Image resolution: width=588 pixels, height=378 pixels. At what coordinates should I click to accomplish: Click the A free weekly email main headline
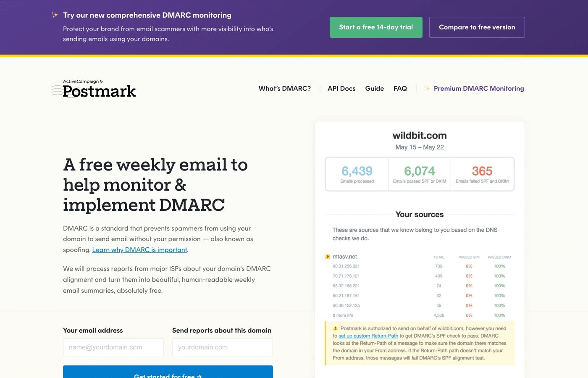click(x=155, y=185)
